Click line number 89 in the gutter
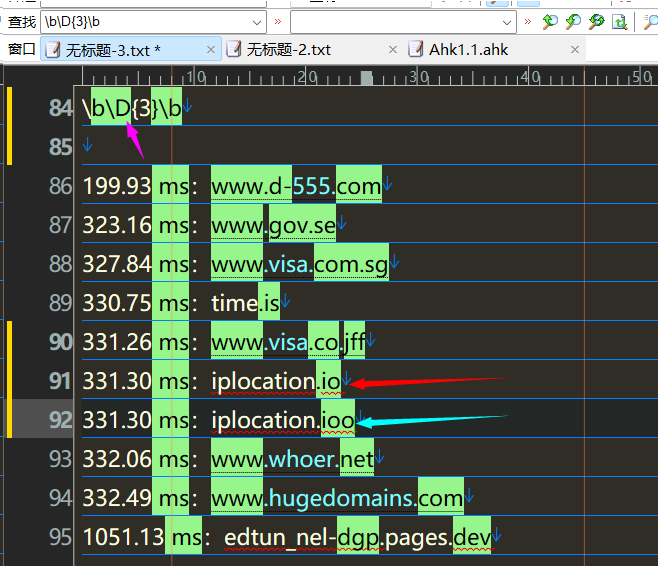Image resolution: width=658 pixels, height=566 pixels. point(60,303)
